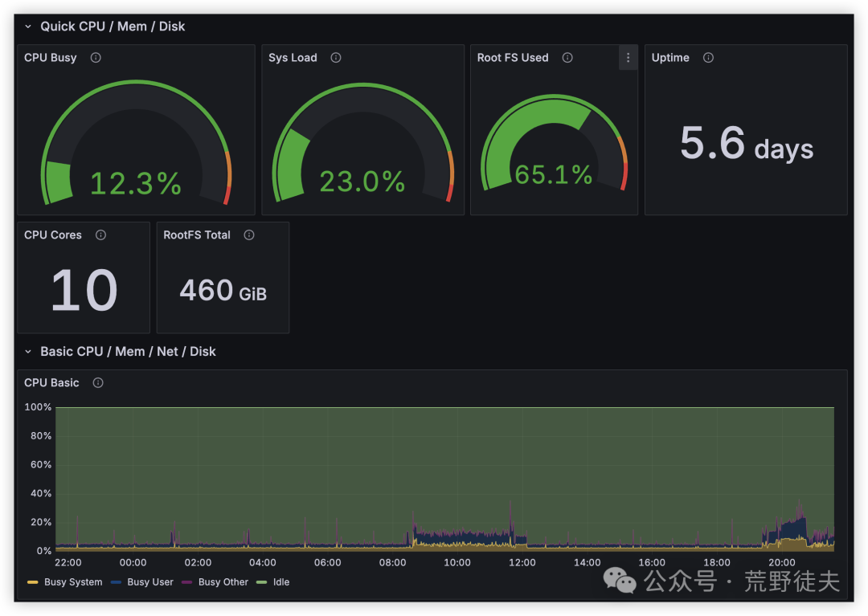Viewport: 868px width, 616px height.
Task: Click the Sys Load panel title
Action: [x=293, y=58]
